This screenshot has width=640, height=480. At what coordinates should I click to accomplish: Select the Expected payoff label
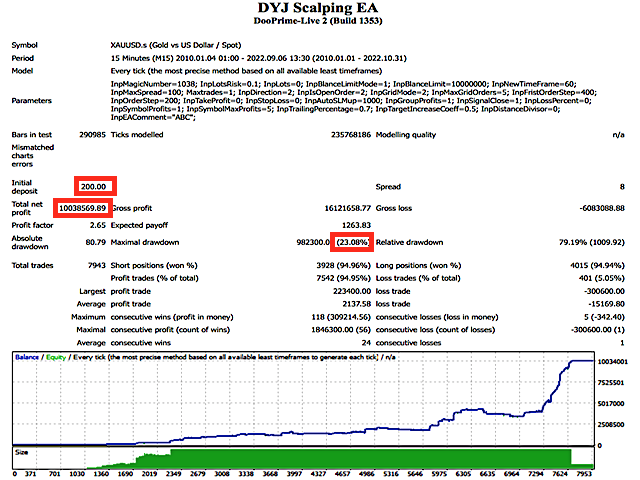pos(139,225)
